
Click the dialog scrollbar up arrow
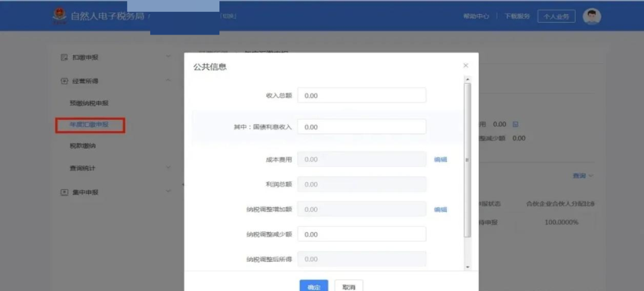tap(467, 79)
